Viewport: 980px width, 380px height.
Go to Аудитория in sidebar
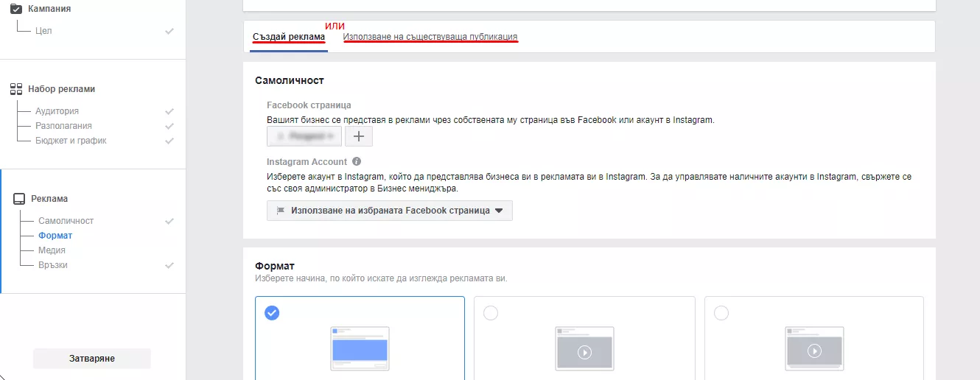pos(57,111)
